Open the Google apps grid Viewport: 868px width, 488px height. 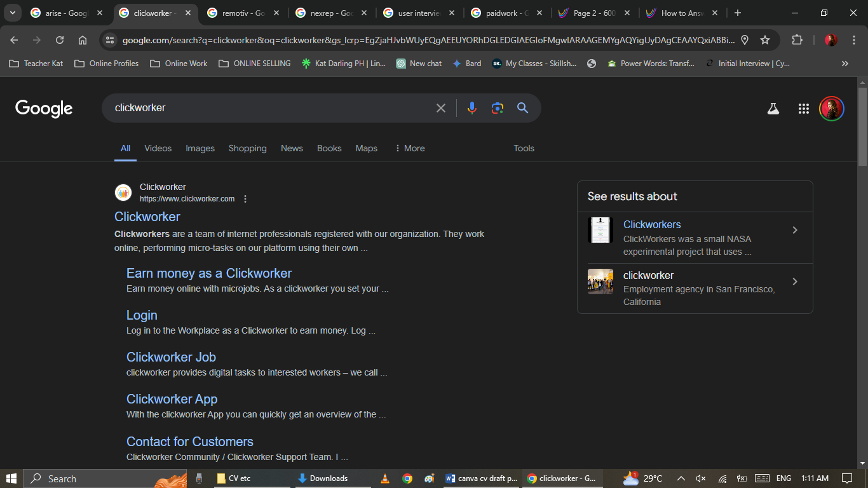(804, 109)
